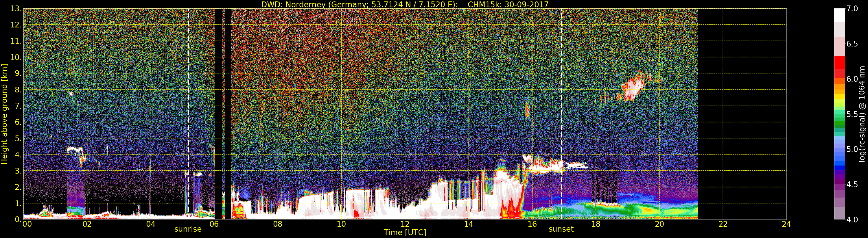Click the height axis tick '8.'

18,90
